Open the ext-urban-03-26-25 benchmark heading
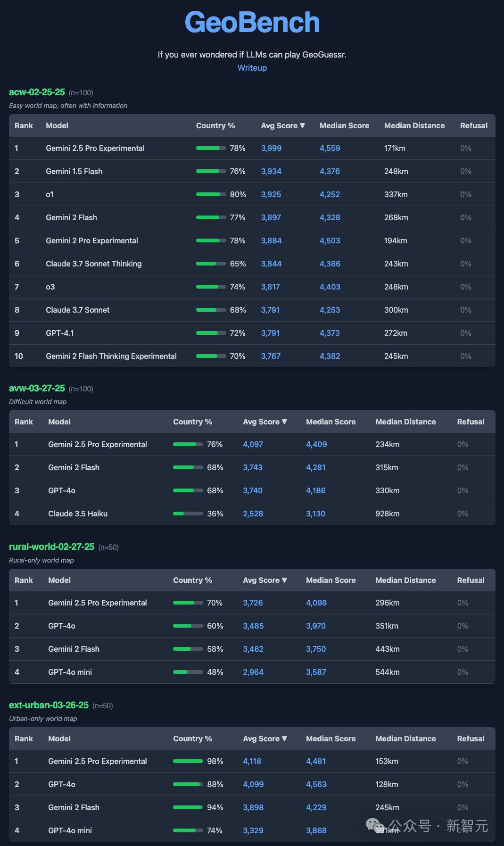 (x=49, y=705)
